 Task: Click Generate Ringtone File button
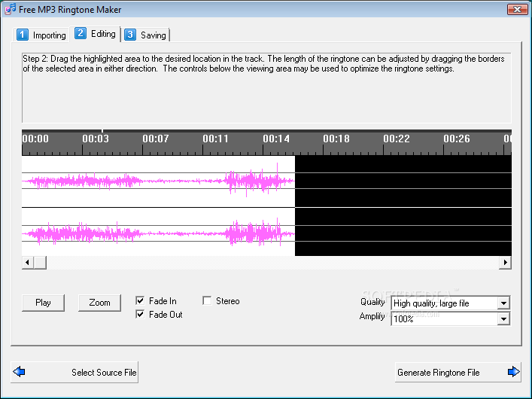458,372
